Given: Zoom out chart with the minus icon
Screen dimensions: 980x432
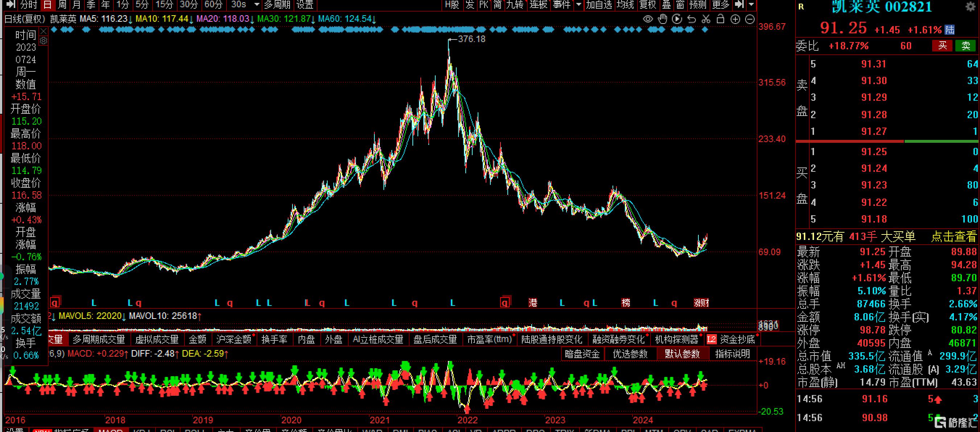Looking at the screenshot, I should click(749, 19).
